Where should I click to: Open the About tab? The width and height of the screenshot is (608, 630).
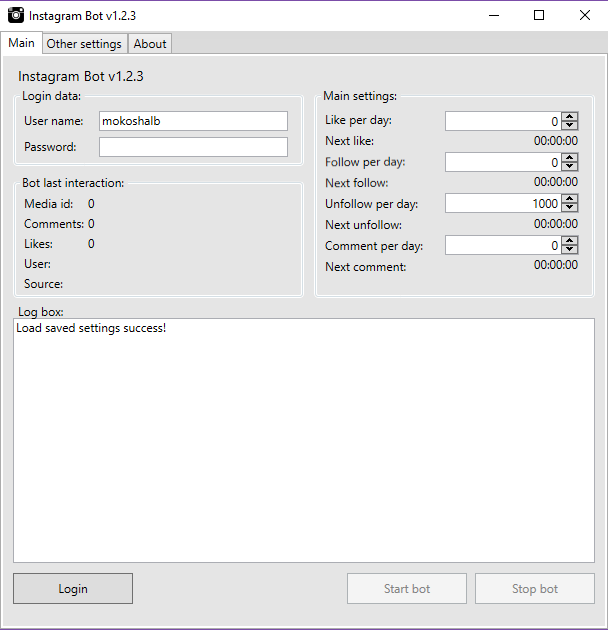150,43
